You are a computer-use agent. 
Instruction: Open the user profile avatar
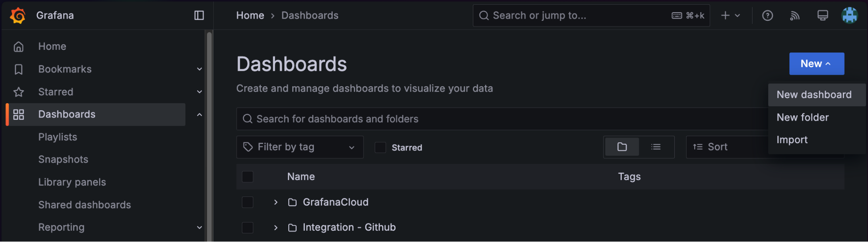pyautogui.click(x=849, y=16)
